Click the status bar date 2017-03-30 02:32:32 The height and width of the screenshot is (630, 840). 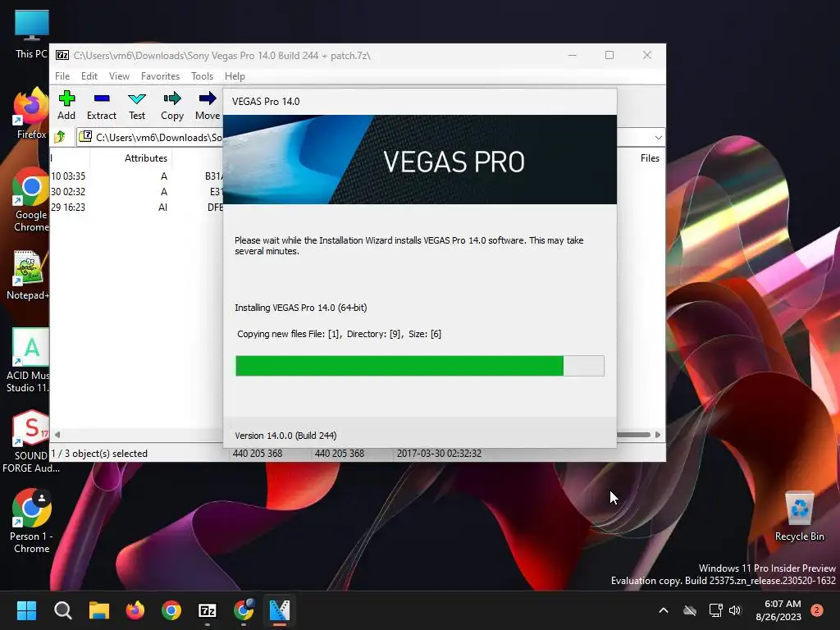click(x=439, y=453)
